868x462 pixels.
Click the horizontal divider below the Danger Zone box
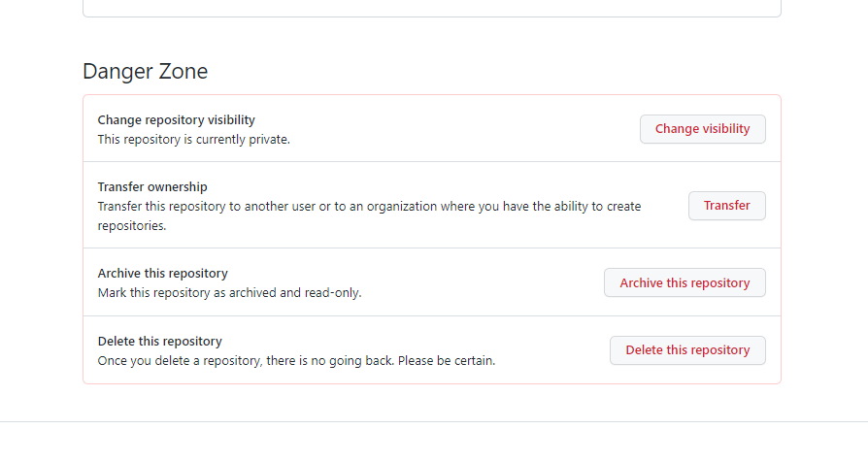434,421
